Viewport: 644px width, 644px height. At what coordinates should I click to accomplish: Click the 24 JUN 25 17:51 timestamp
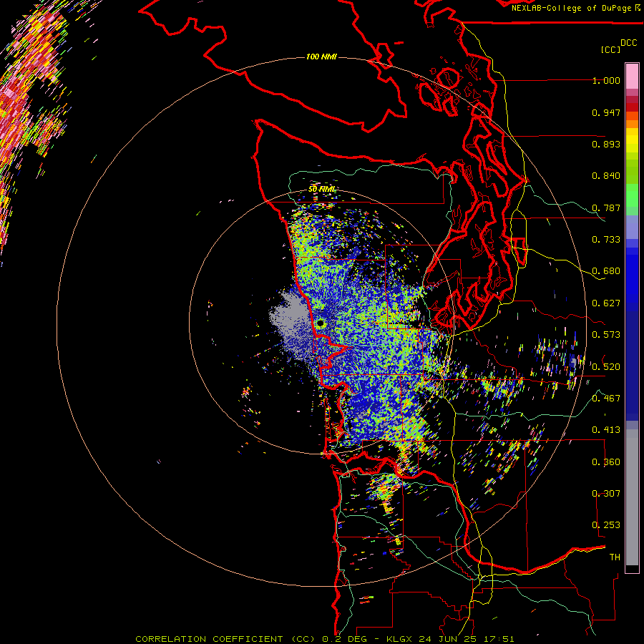466,639
